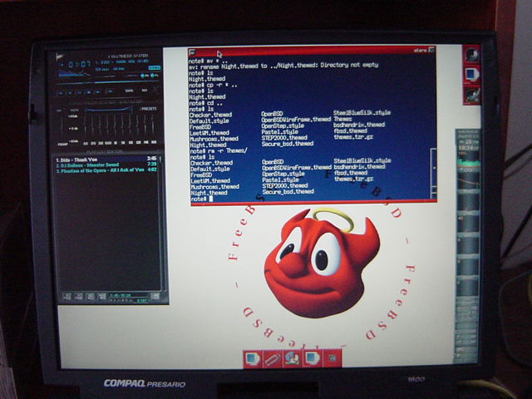This screenshot has height=399, width=532.
Task: Click the playlist Add file button
Action: click(x=66, y=296)
